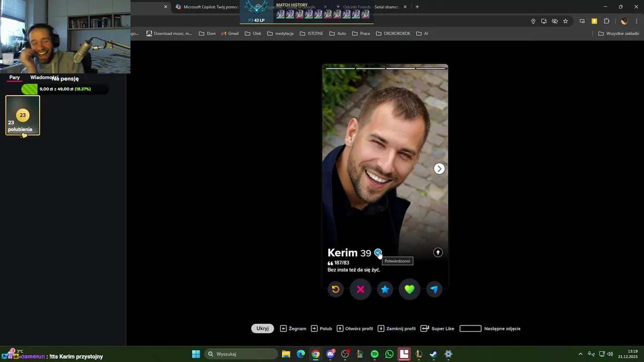The image size is (644, 362).
Task: Show next photo with right chevron arrow
Action: point(439,169)
